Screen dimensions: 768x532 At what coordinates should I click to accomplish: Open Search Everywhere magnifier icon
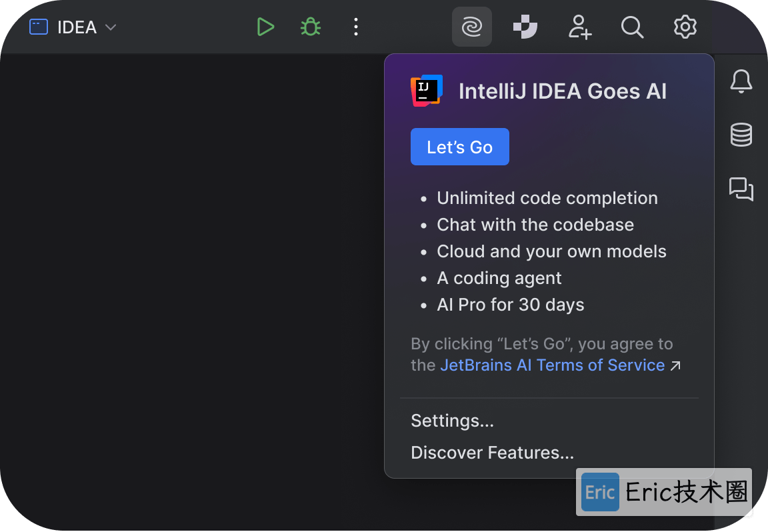tap(632, 27)
